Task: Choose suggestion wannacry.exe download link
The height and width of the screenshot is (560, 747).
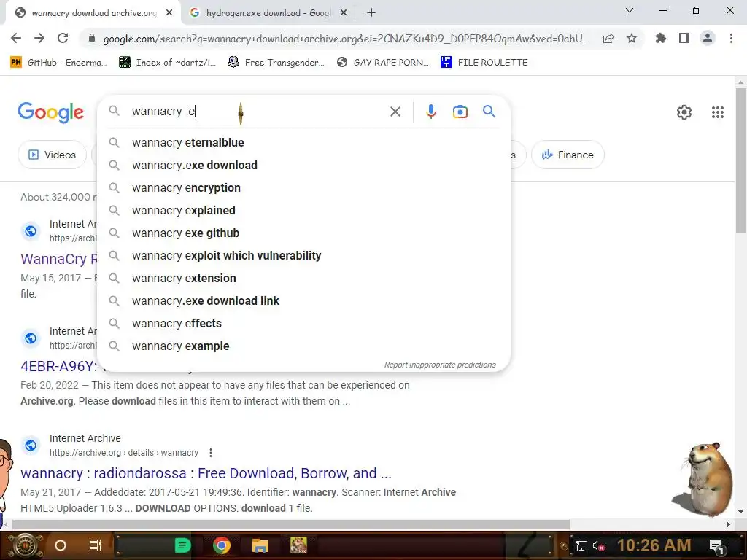Action: point(303,301)
